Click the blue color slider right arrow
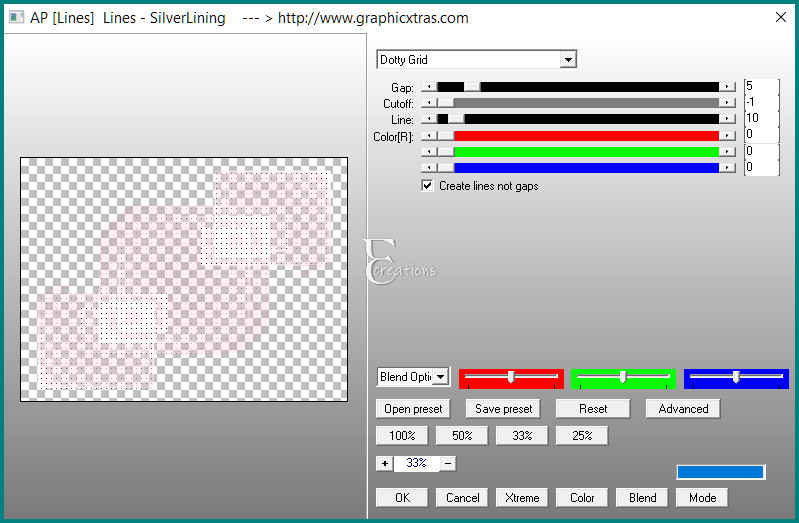The height and width of the screenshot is (523, 799). (727, 167)
